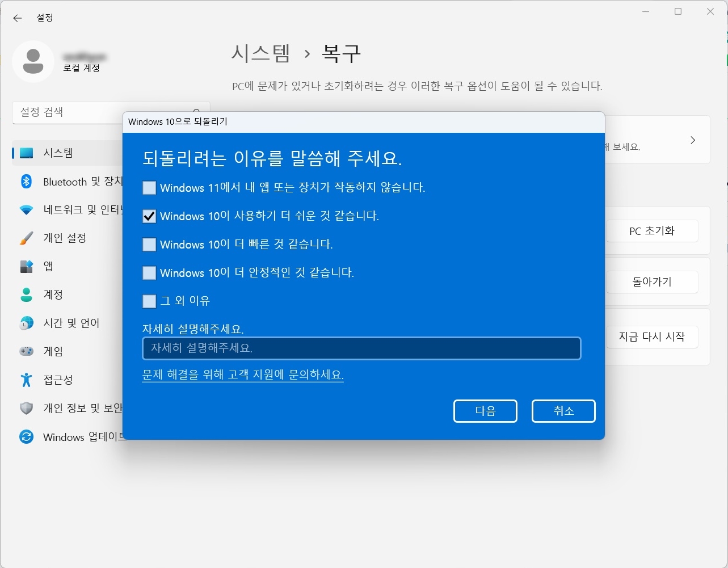Click the 로컬 계정 label under the user name
Image resolution: width=728 pixels, height=568 pixels.
[x=82, y=68]
